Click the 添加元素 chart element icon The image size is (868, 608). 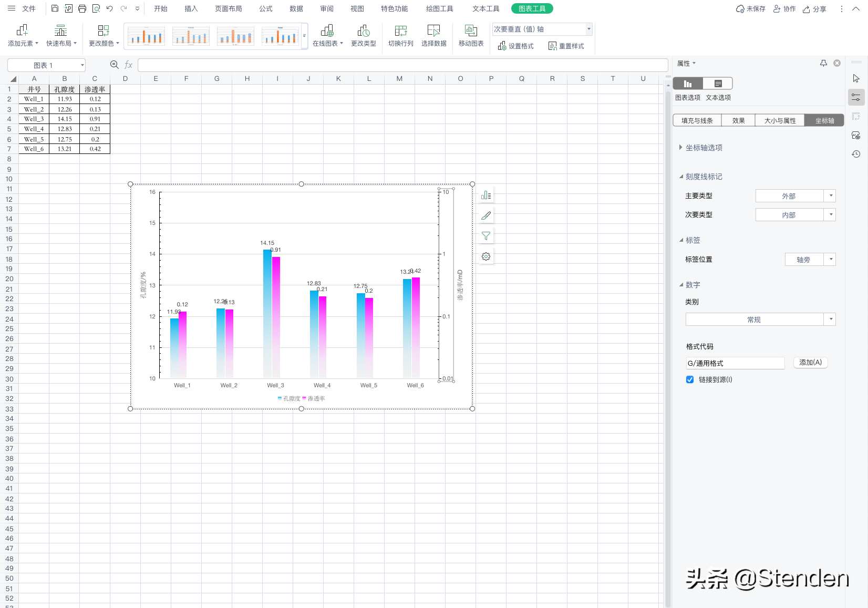[x=22, y=30]
